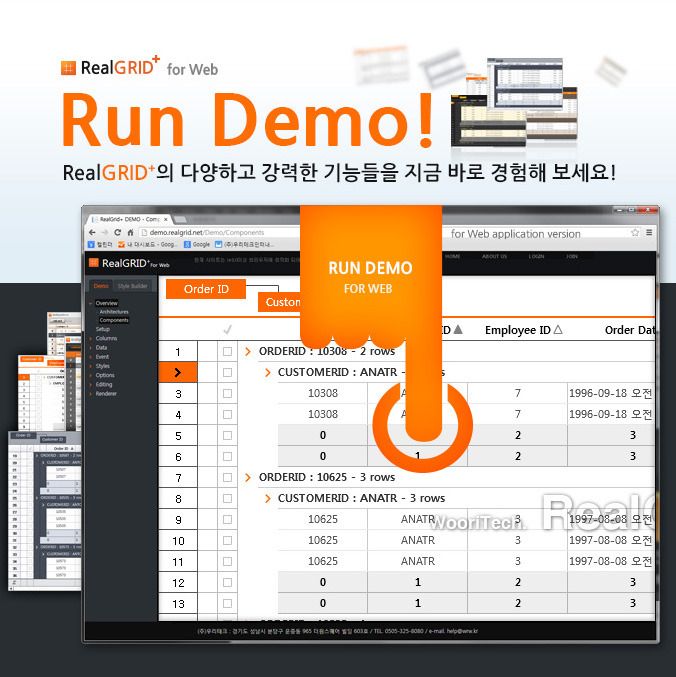676x677 pixels.
Task: Tick the checkbox in row 5
Action: pos(227,435)
